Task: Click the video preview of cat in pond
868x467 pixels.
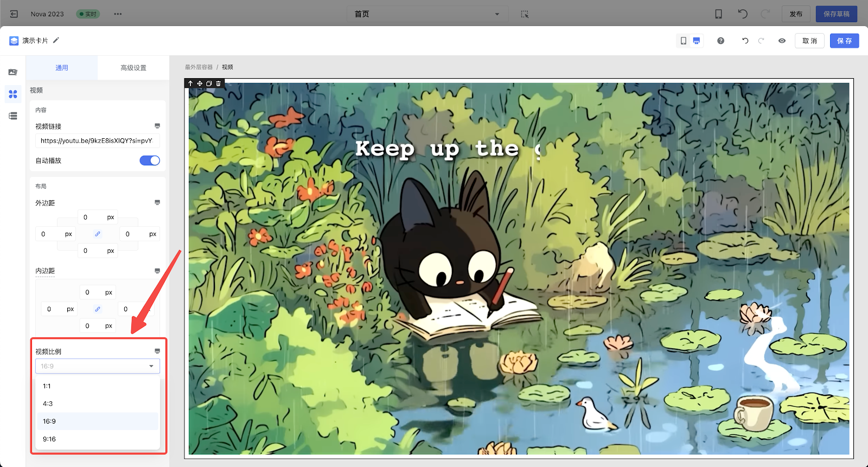Action: [519, 268]
